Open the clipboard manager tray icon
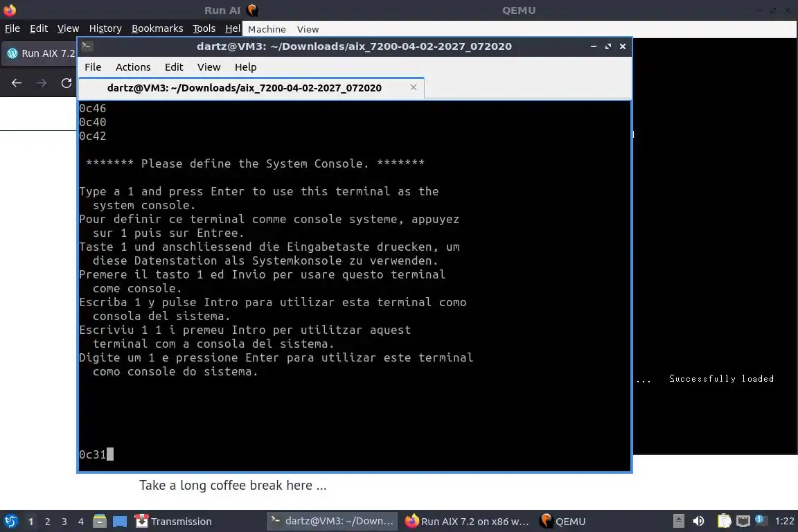Image resolution: width=798 pixels, height=532 pixels. (x=724, y=521)
